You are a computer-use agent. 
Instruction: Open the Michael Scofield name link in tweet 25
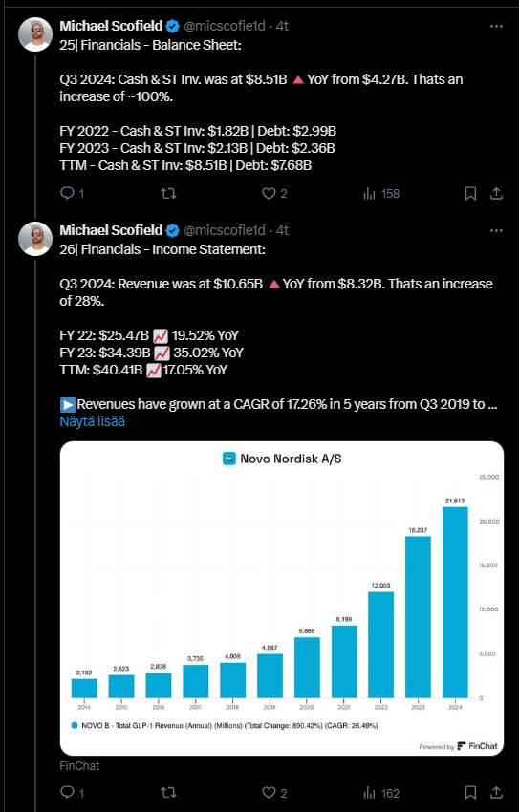click(x=111, y=26)
